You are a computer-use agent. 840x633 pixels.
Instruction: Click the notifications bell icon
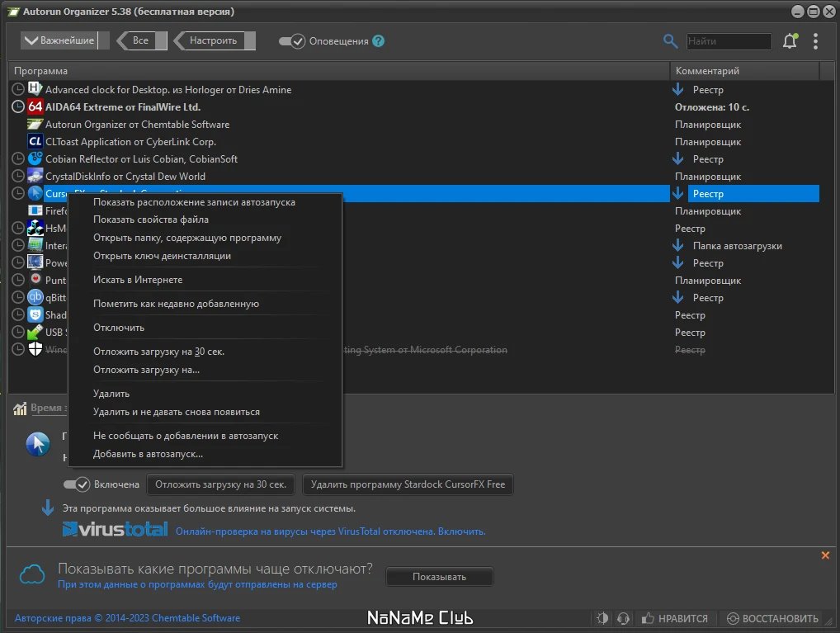pos(790,41)
